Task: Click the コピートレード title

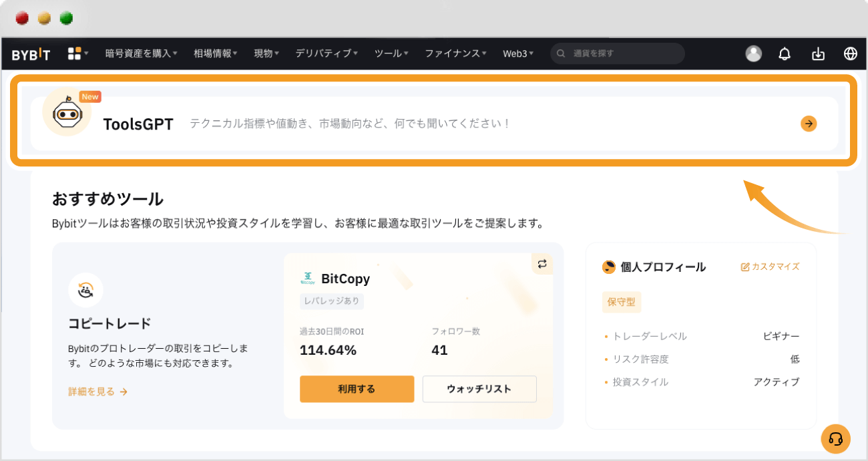Action: point(110,323)
